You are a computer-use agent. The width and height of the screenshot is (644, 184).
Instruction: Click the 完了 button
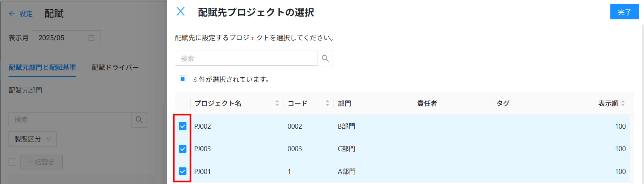[624, 12]
